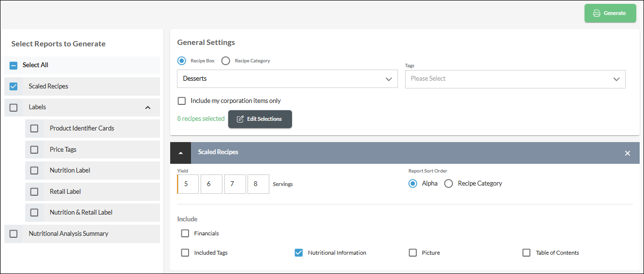The image size is (644, 274).
Task: Uncheck the Scaled Recipes report checkbox
Action: 14,87
